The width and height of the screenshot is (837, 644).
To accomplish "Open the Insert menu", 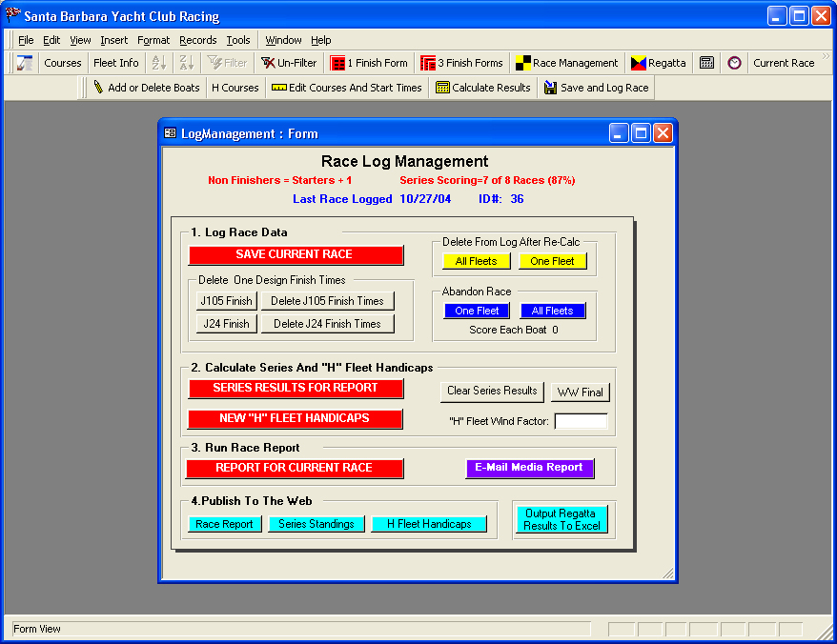I will [x=113, y=40].
